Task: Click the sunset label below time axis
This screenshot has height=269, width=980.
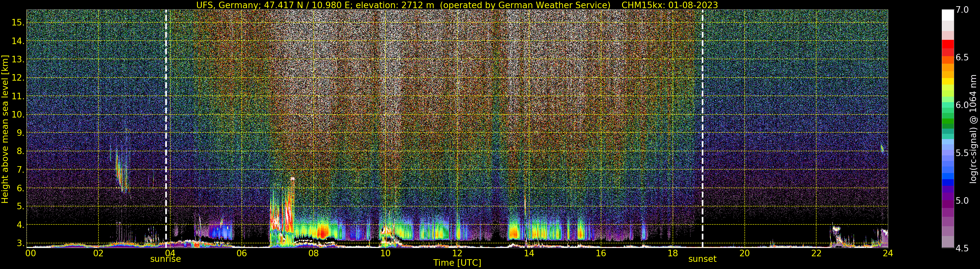Action: pos(702,259)
